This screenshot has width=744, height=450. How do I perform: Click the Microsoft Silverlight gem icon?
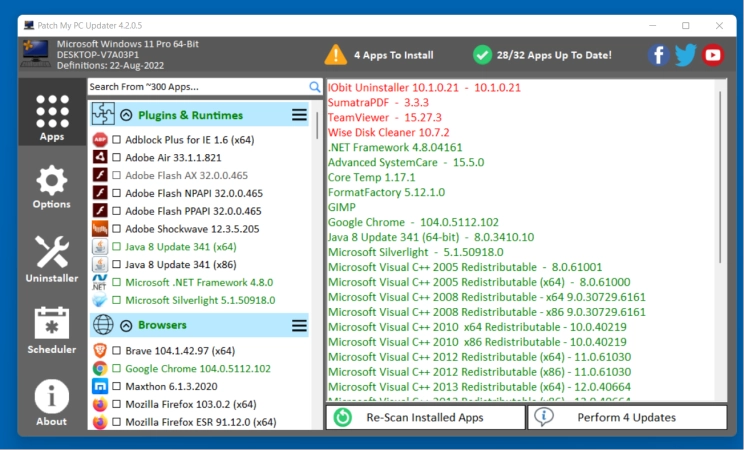[100, 300]
